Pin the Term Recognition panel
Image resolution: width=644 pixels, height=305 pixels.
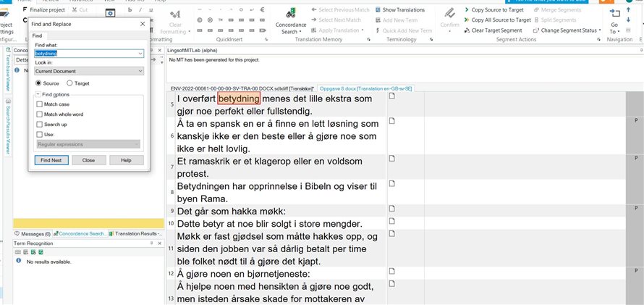[151, 243]
